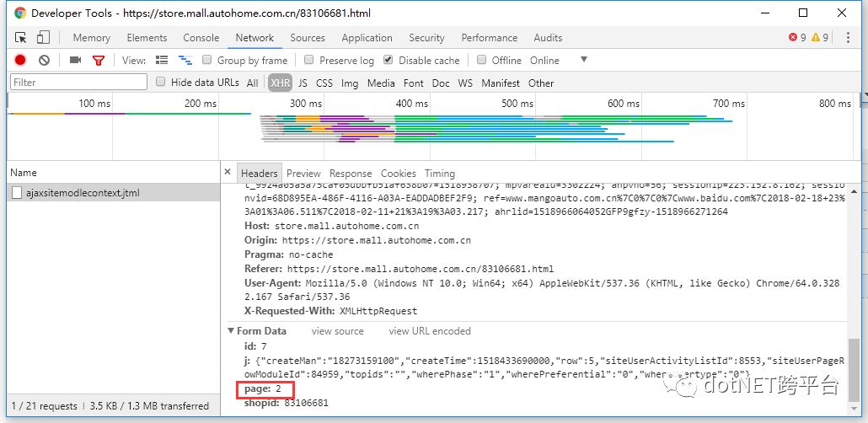Switch to the Elements tab

tap(147, 38)
